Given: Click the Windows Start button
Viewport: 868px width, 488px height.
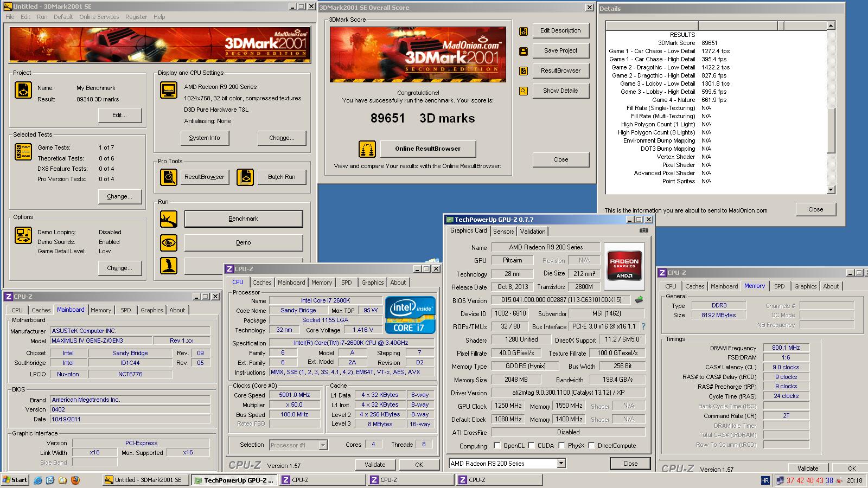Looking at the screenshot, I should tap(15, 480).
